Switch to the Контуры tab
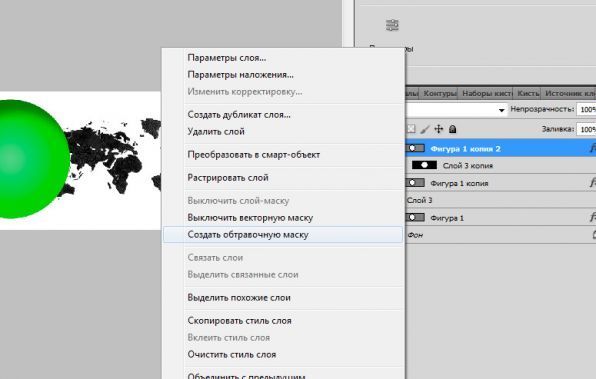 coord(440,93)
